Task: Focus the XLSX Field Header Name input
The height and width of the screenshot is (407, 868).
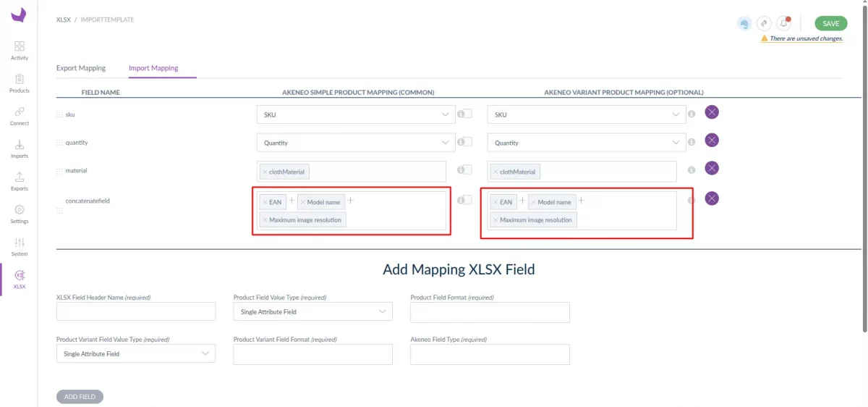Action: coord(136,311)
